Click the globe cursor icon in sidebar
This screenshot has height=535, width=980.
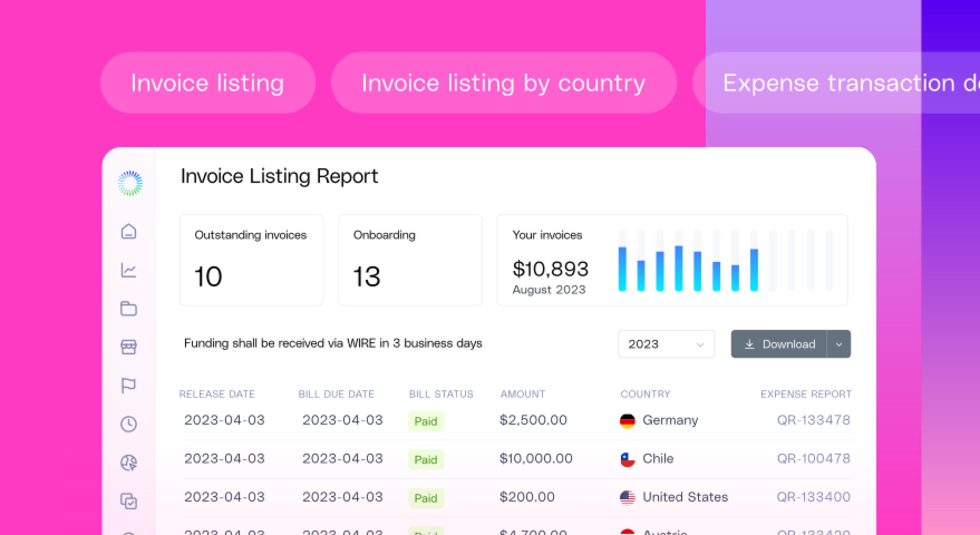point(129,462)
